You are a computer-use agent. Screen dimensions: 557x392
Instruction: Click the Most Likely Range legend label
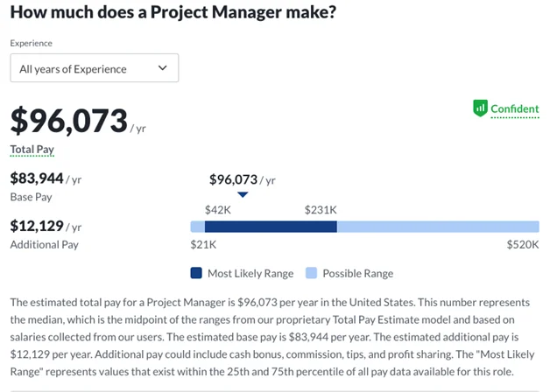coord(248,273)
